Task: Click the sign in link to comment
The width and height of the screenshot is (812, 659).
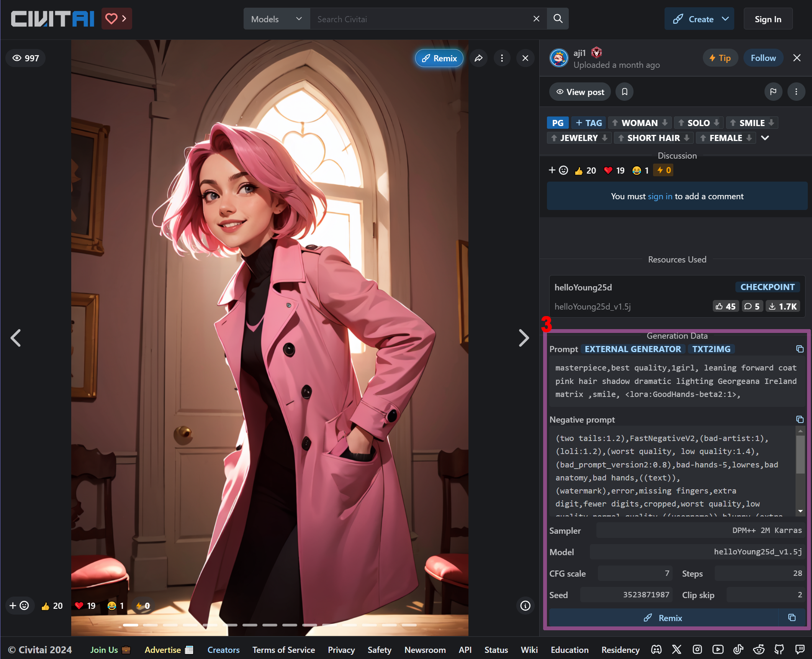Action: point(660,196)
